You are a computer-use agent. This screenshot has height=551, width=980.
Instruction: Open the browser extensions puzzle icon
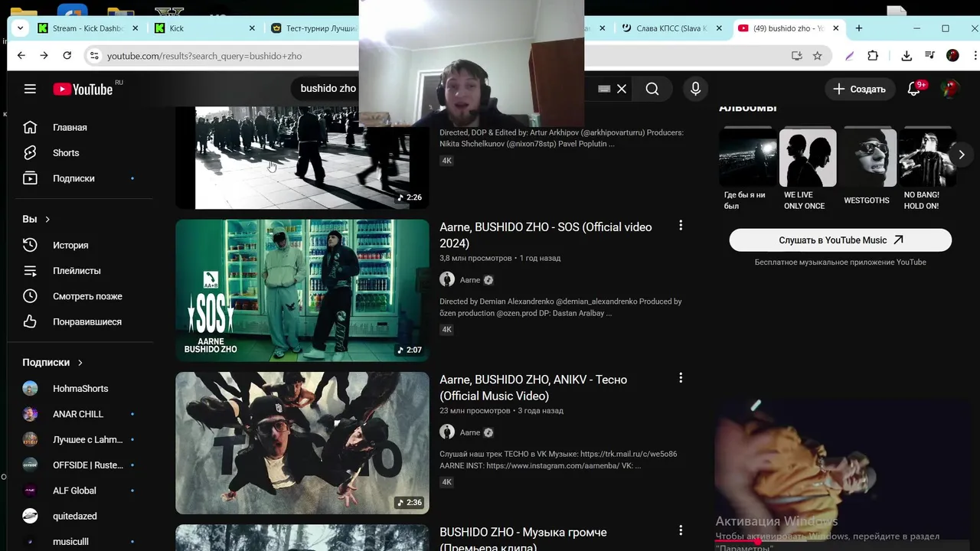[x=873, y=56]
